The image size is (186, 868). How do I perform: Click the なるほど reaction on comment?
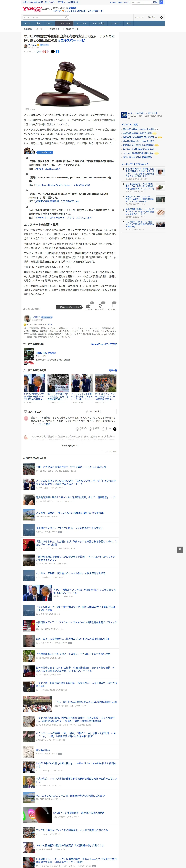pos(94,429)
